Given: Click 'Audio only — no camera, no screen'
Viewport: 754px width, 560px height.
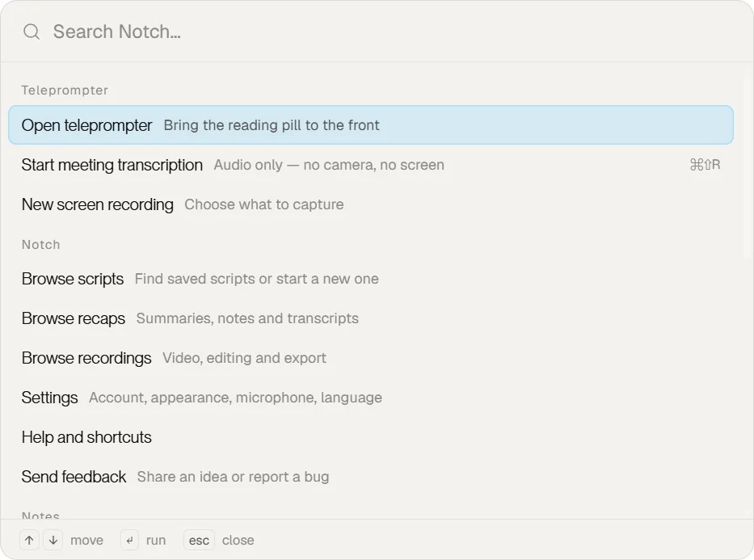Looking at the screenshot, I should pyautogui.click(x=329, y=165).
